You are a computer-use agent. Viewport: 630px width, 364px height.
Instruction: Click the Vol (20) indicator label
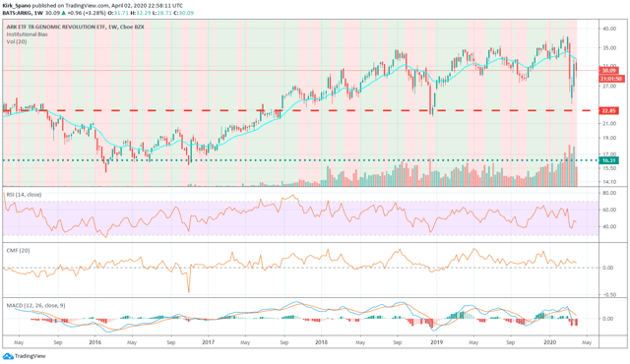17,41
